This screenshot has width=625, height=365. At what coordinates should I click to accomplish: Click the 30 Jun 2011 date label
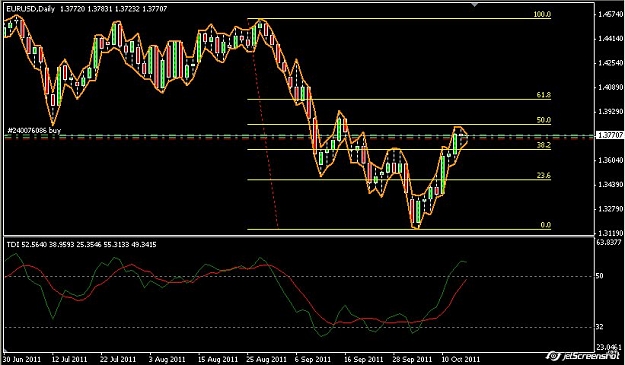point(21,359)
